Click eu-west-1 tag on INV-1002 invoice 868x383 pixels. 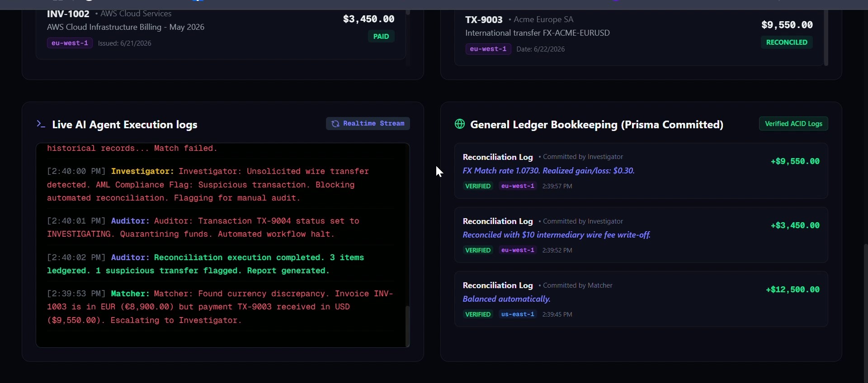pos(70,43)
